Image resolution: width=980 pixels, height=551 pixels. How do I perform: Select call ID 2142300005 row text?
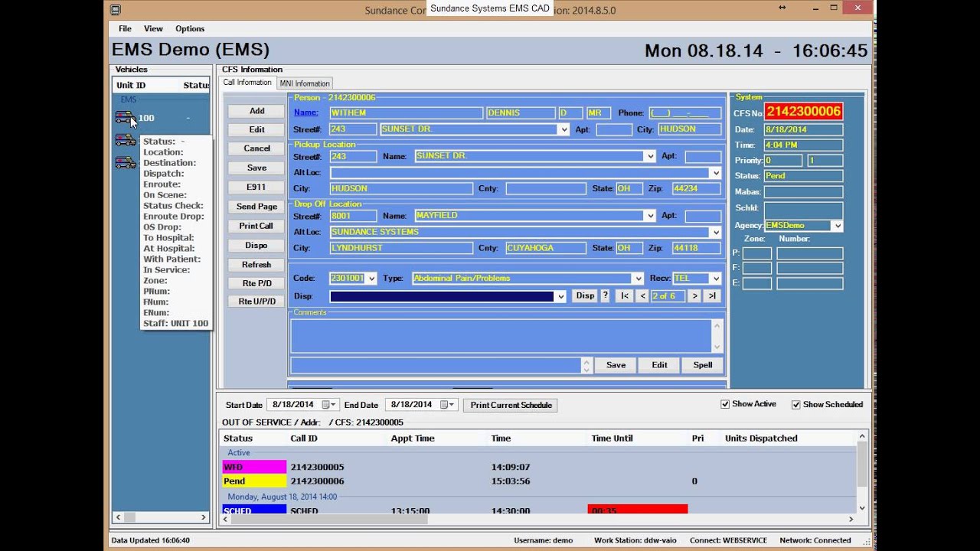click(x=317, y=467)
